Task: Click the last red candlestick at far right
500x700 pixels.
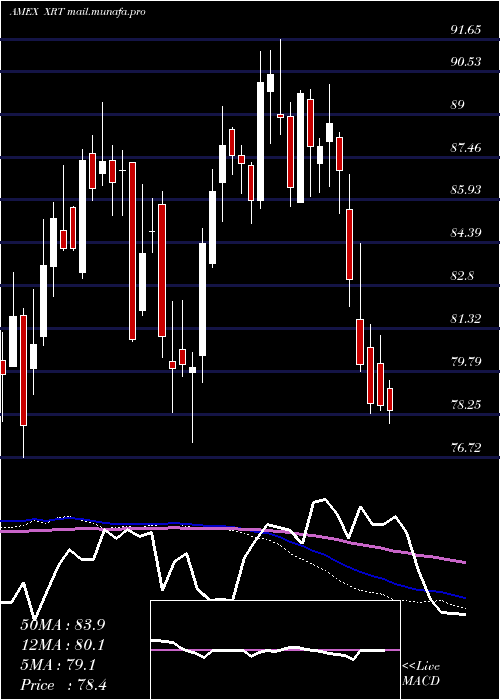Action: tap(390, 400)
